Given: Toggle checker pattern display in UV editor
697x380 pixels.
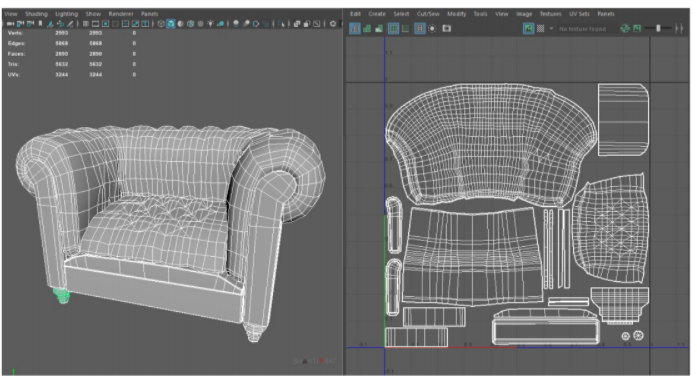Looking at the screenshot, I should (541, 28).
